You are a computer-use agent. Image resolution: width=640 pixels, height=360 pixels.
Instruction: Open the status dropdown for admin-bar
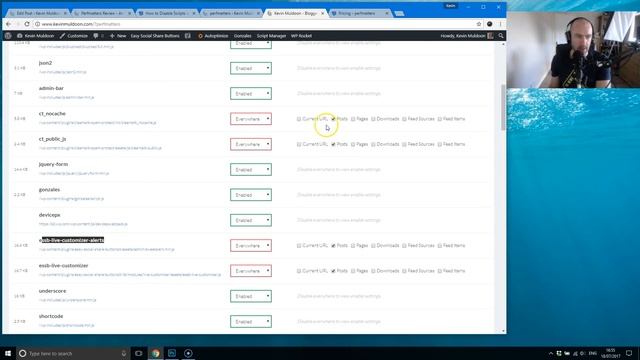[251, 93]
